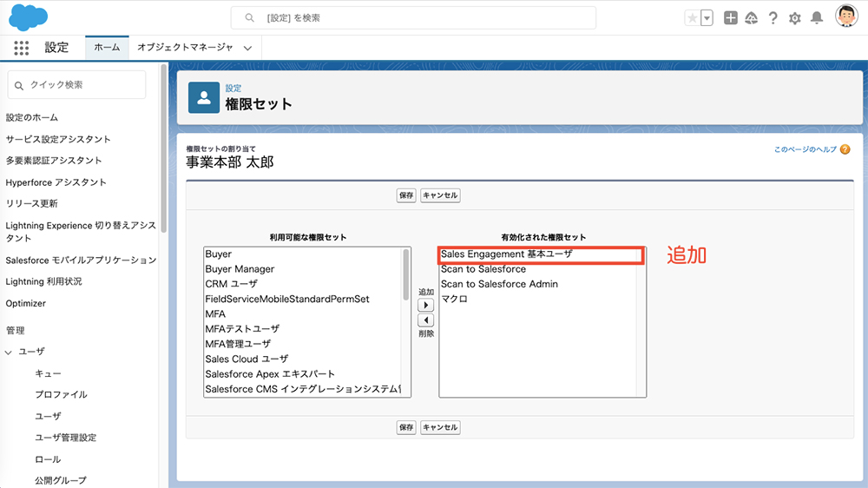The image size is (868, 488).
Task: Focus the [設定] を検索 search field
Action: [413, 17]
